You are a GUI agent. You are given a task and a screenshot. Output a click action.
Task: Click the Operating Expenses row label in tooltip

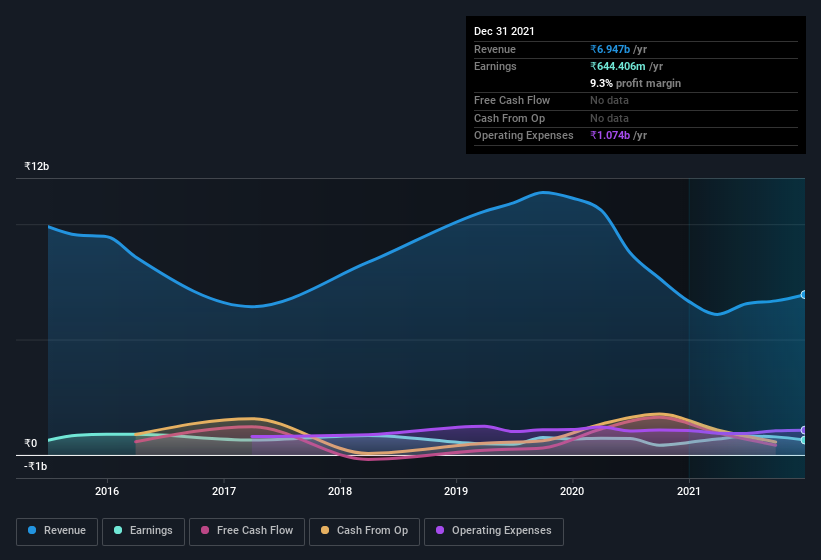[524, 136]
